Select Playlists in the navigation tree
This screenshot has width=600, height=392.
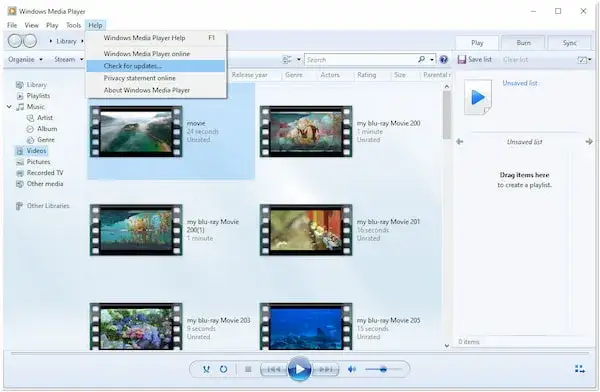33,96
